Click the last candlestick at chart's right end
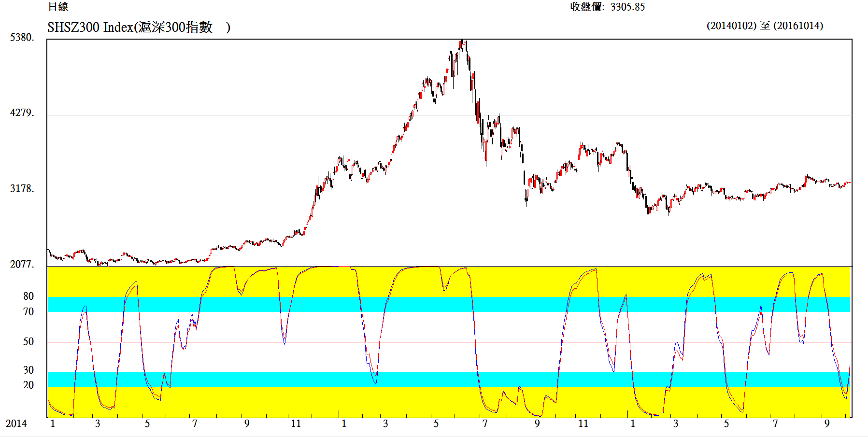The width and height of the screenshot is (868, 437). coord(849,183)
